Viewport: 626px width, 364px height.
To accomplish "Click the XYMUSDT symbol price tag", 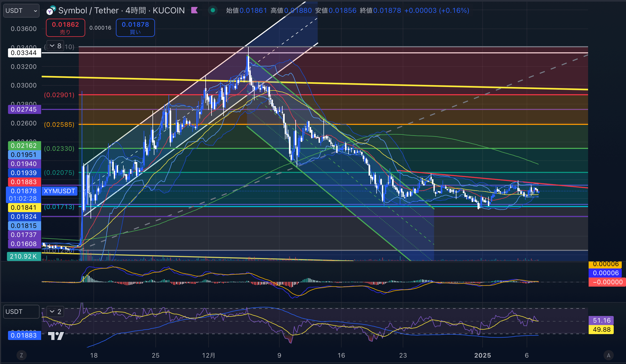I will tap(60, 191).
